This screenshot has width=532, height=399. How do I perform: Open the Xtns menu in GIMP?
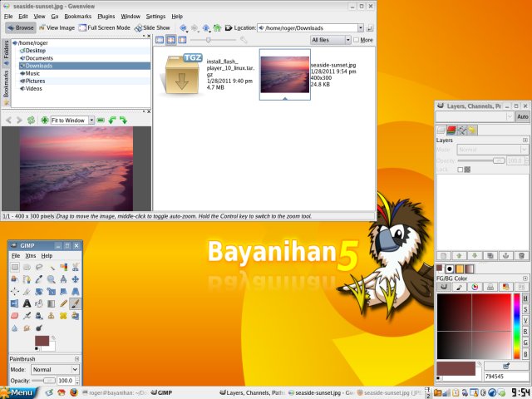tap(32, 255)
